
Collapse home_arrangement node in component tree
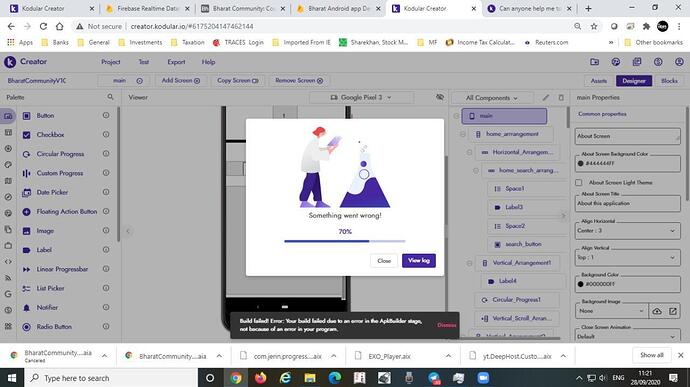click(x=462, y=134)
